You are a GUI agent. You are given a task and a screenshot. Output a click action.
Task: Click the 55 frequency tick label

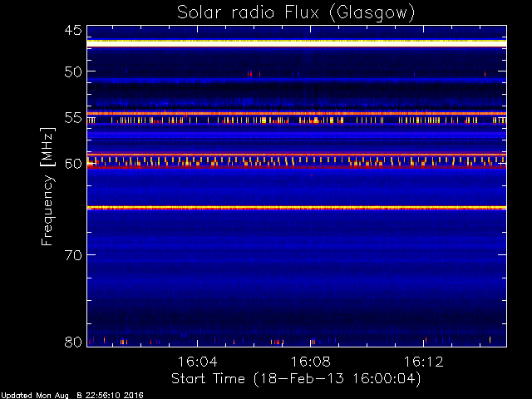click(x=73, y=118)
